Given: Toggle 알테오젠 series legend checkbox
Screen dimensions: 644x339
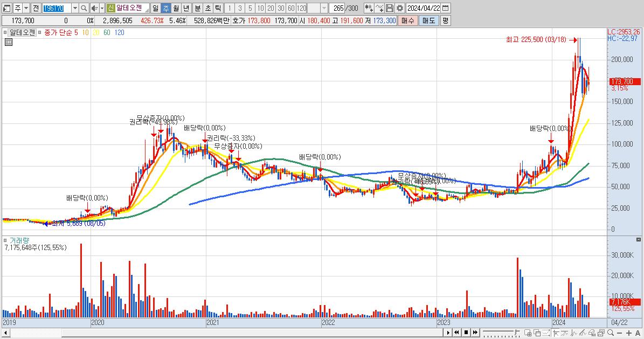Looking at the screenshot, I should pyautogui.click(x=5, y=32).
